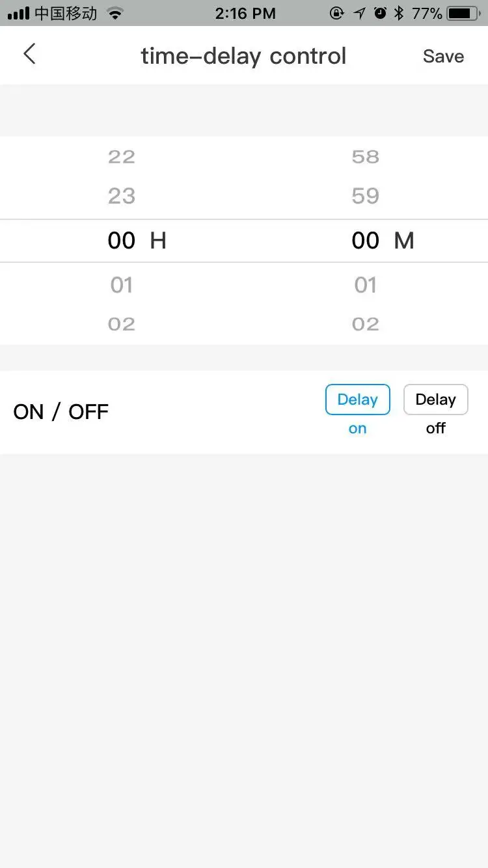Screen dimensions: 488x868
Task: Choose hour 22 in hours wheel
Action: (x=122, y=157)
